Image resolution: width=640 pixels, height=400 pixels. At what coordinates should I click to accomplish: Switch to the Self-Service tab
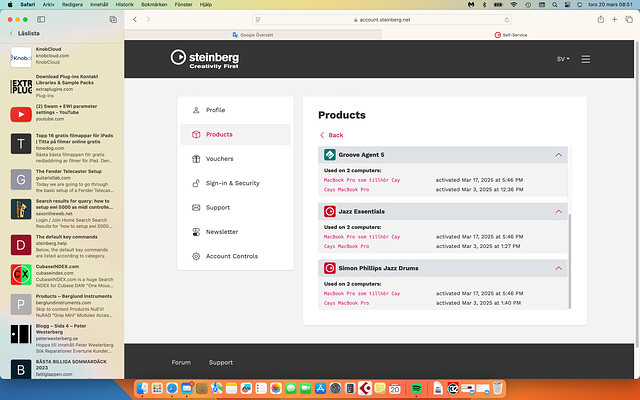(510, 35)
